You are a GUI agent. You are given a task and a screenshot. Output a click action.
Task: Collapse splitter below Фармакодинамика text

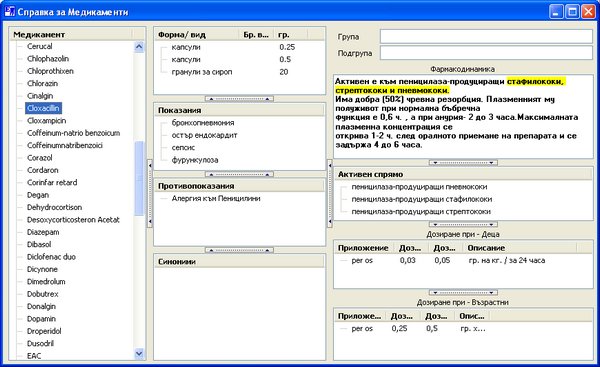point(463,163)
